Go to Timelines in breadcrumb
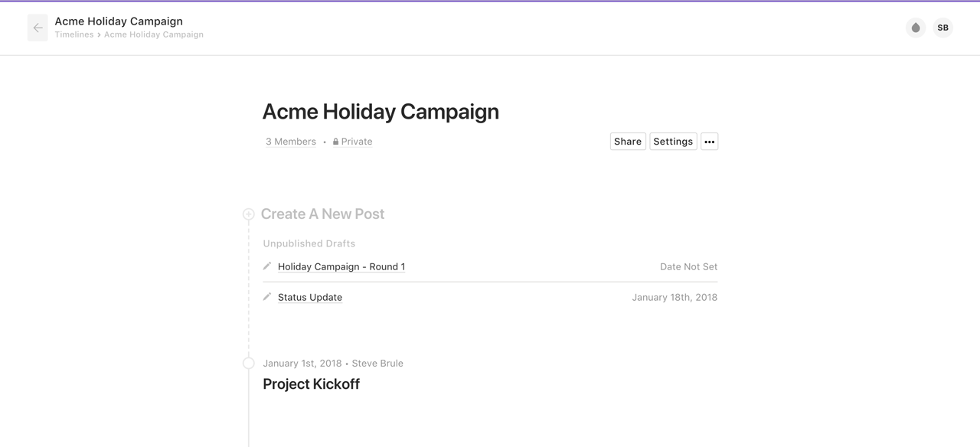Viewport: 980px width, 447px height. pos(74,34)
